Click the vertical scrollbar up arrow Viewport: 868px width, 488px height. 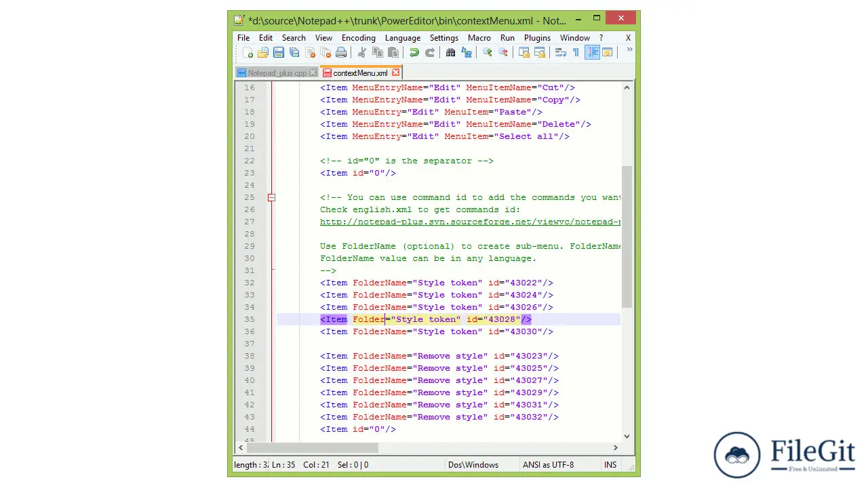point(627,87)
